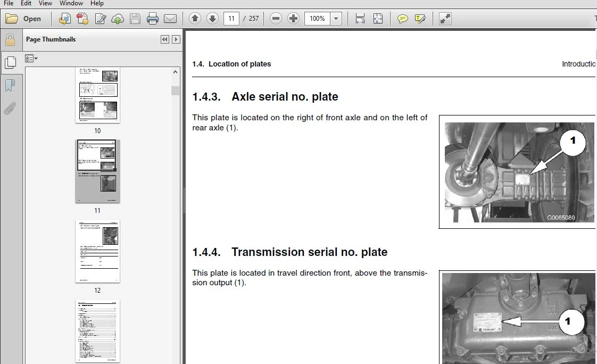Switch to read mode expand icon
The image size is (597, 364).
(445, 18)
